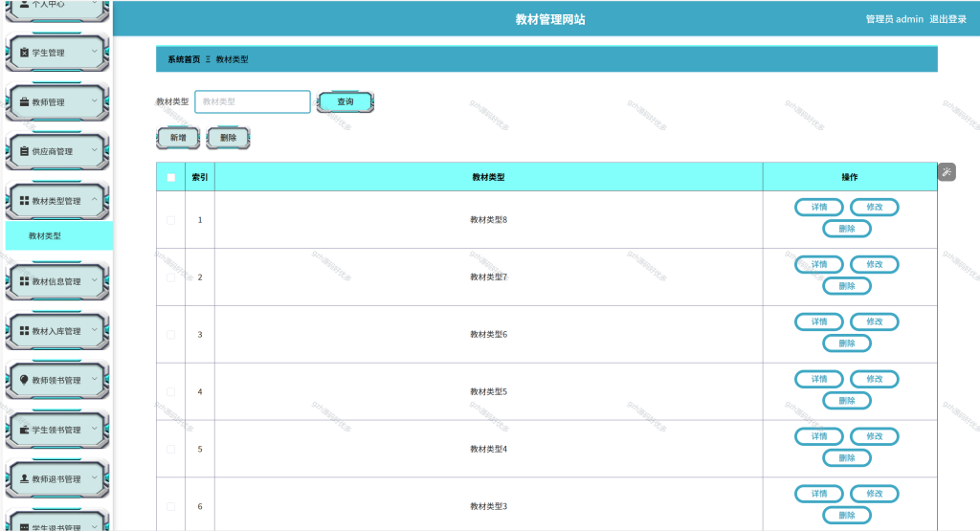Click the magic wand settings icon beside table
The height and width of the screenshot is (531, 980).
(x=947, y=172)
